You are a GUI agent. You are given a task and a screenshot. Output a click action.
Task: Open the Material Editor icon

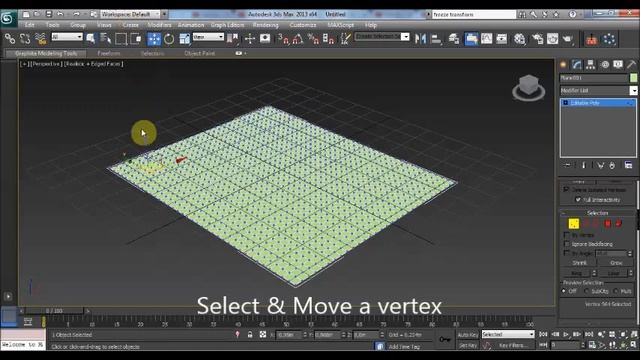click(520, 39)
